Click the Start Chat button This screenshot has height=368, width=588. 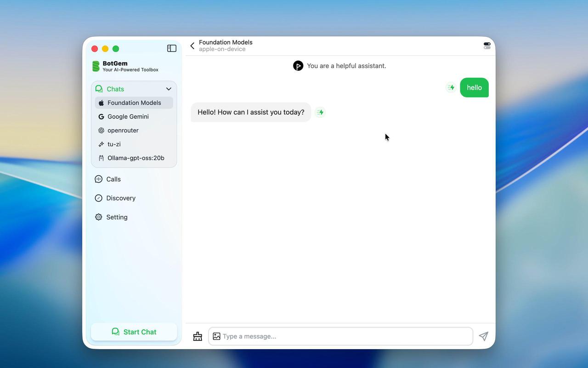[134, 332]
